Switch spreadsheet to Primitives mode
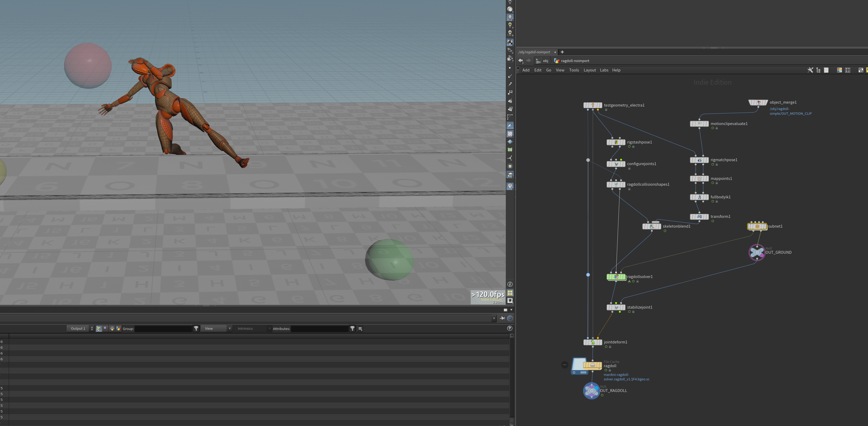The image size is (868, 426). coord(112,328)
